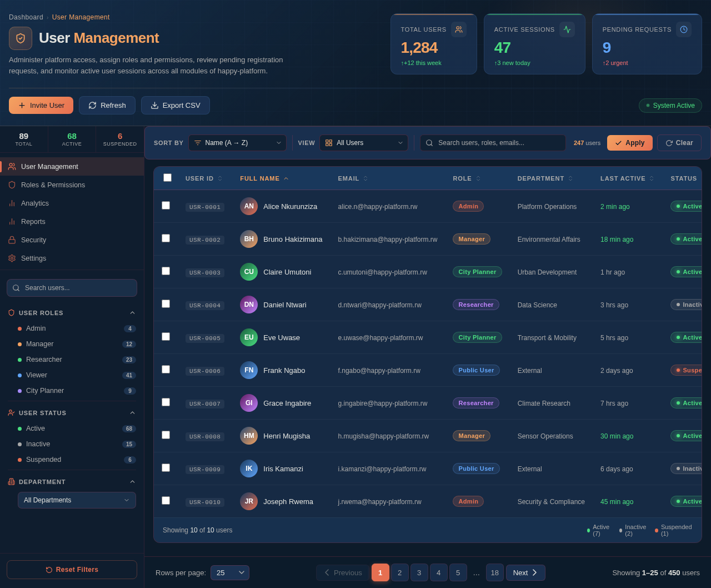Go to Analytics in the sidebar
The width and height of the screenshot is (711, 588).
coord(72,203)
